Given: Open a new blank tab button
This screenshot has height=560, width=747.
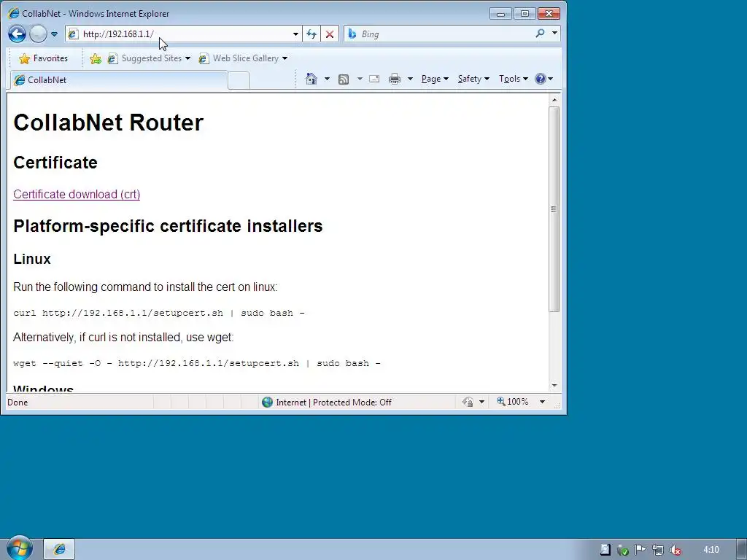Looking at the screenshot, I should tap(239, 80).
